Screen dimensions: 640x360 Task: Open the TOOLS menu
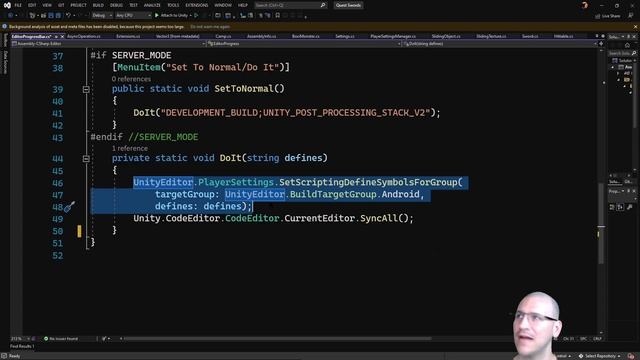click(173, 5)
